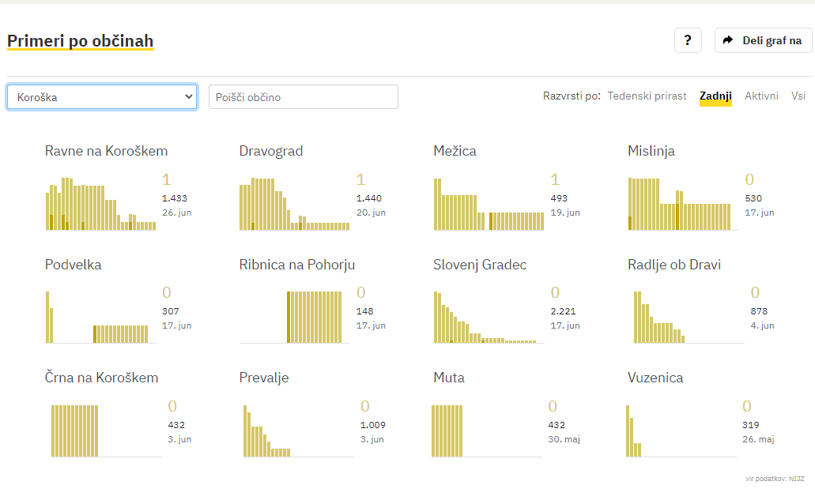Open the Primeri po občinah heading link

pyautogui.click(x=81, y=41)
